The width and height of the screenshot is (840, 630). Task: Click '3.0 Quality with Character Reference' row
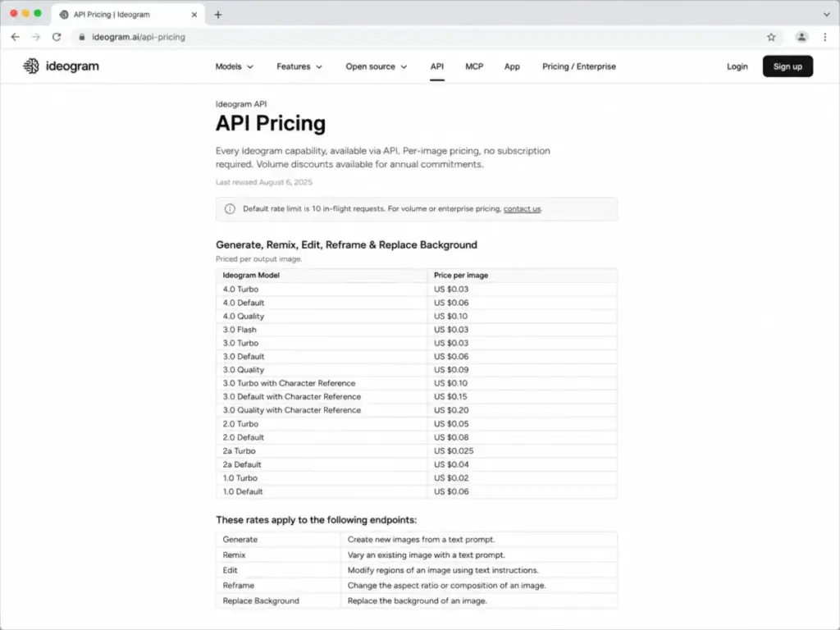pyautogui.click(x=416, y=410)
